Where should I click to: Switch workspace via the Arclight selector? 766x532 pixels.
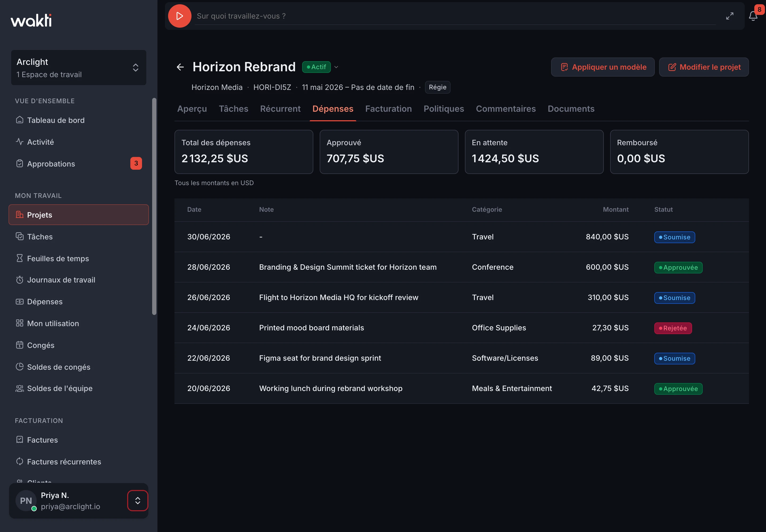click(x=79, y=68)
